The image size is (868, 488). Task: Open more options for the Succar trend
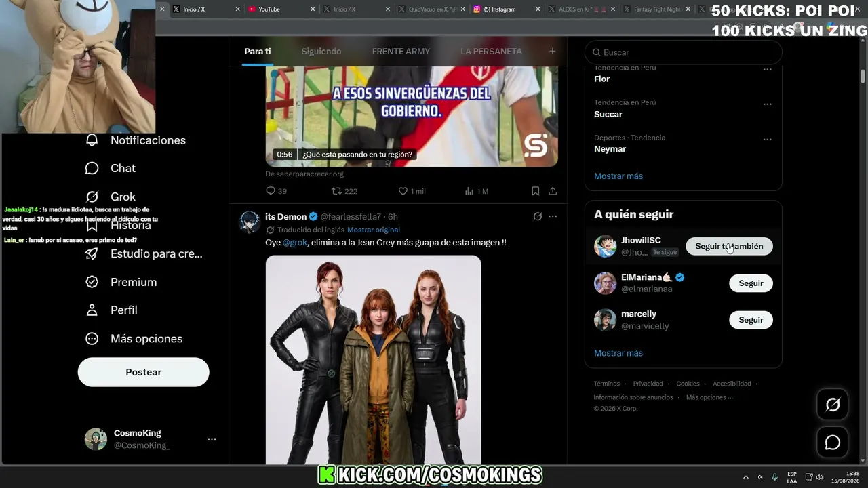[x=768, y=104]
